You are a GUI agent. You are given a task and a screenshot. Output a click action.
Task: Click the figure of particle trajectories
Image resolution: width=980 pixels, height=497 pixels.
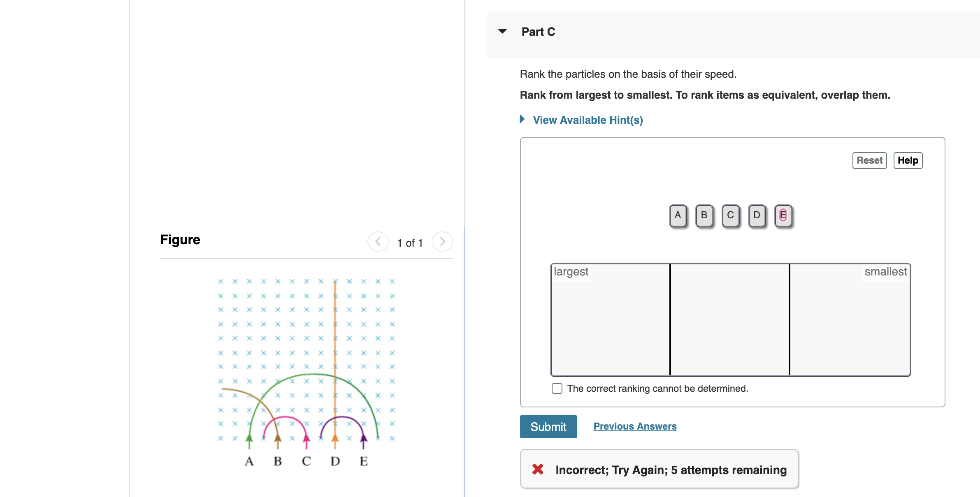tap(307, 370)
